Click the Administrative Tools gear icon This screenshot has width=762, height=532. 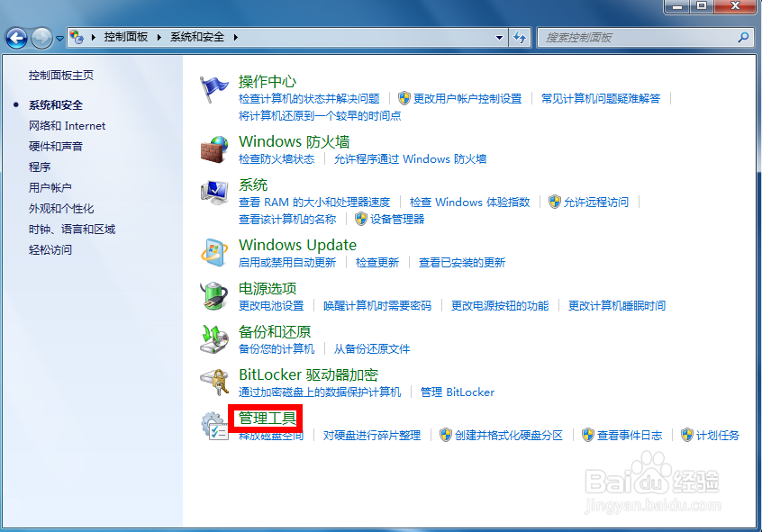click(214, 426)
